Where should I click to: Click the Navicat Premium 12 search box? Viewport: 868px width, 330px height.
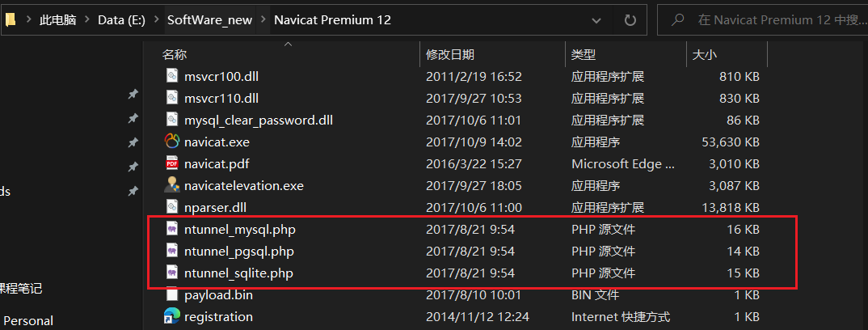click(x=772, y=19)
